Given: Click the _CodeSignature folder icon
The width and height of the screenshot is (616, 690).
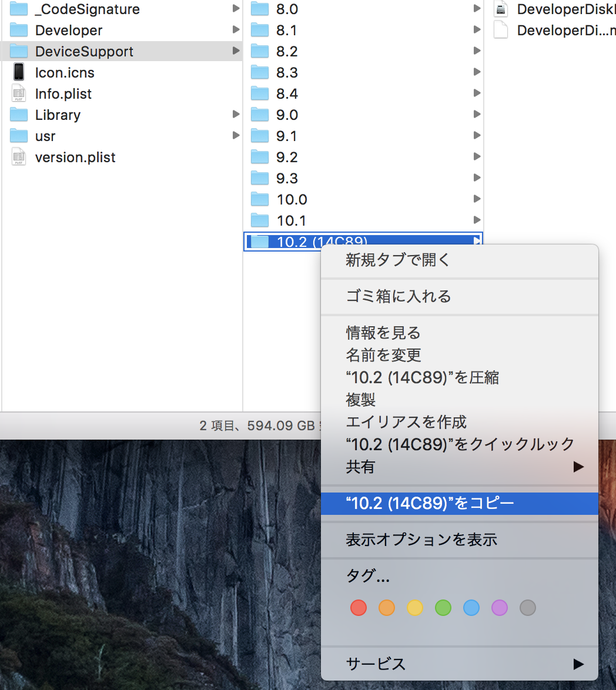Looking at the screenshot, I should point(19,9).
